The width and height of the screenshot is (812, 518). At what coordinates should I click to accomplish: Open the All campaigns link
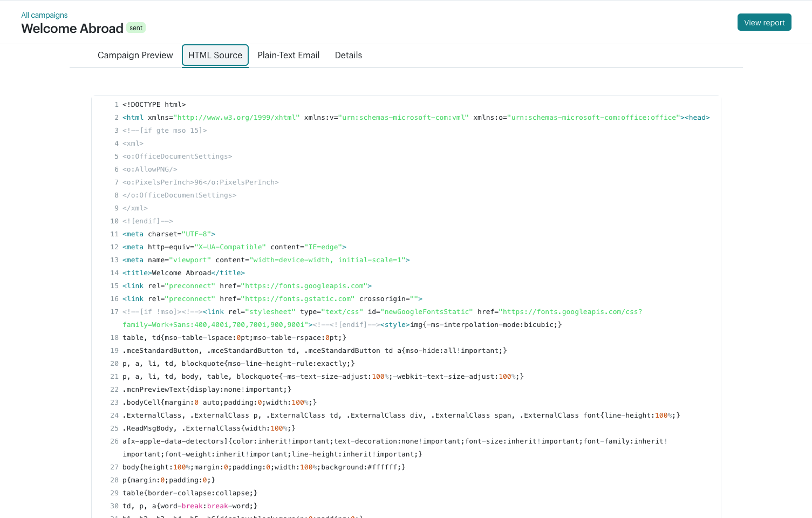(x=44, y=15)
